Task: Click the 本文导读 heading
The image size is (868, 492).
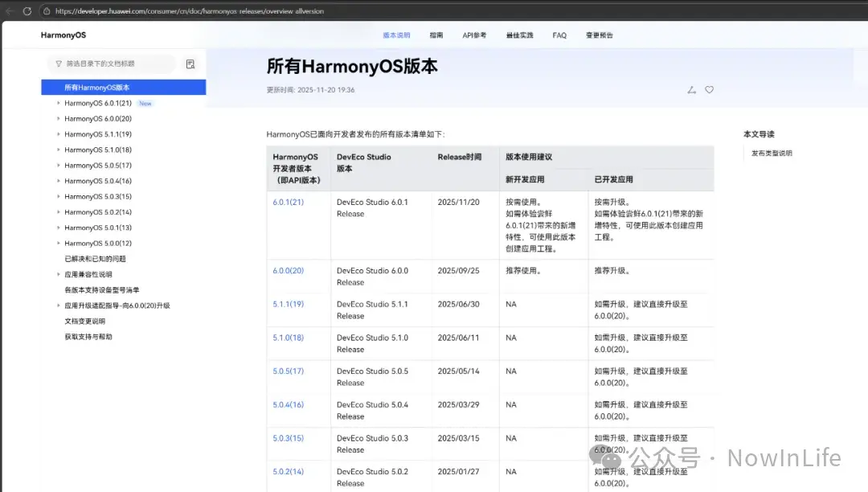Action: 759,134
